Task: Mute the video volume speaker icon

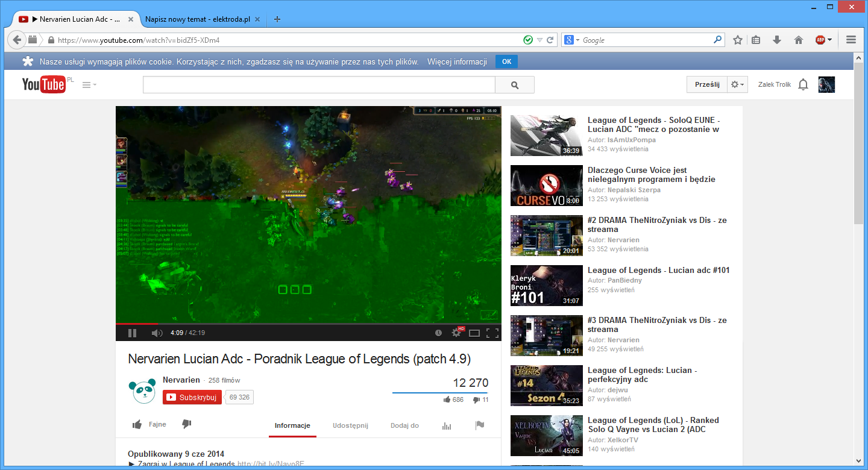Action: (x=157, y=333)
